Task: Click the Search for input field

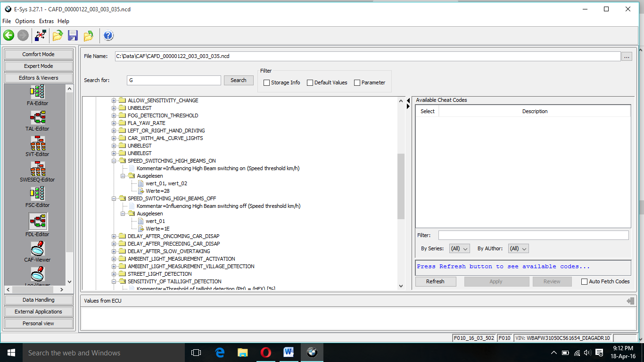Action: pos(173,80)
